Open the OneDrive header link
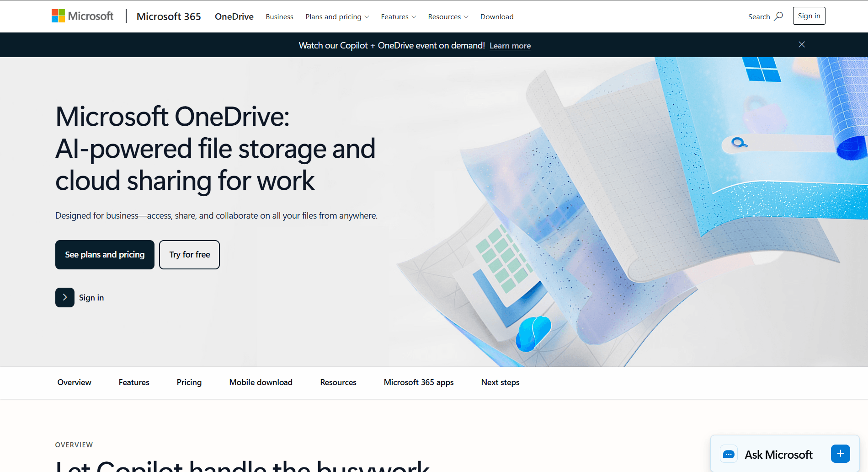The image size is (868, 472). (x=234, y=16)
